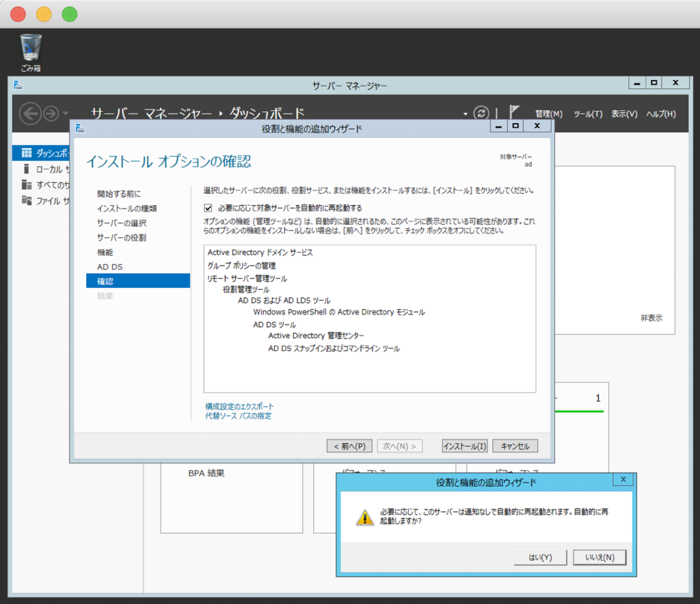Go to サーバーの選択 wizard step
The image size is (700, 604).
click(x=122, y=223)
